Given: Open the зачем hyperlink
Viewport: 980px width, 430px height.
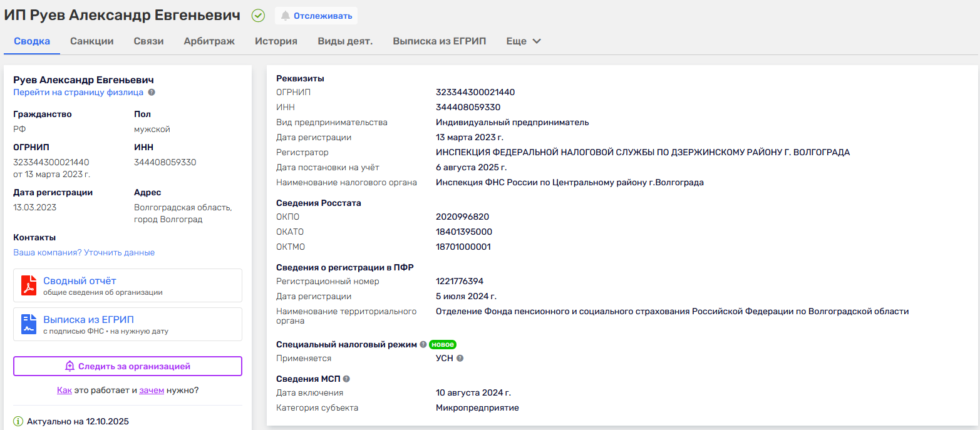Looking at the screenshot, I should point(152,389).
